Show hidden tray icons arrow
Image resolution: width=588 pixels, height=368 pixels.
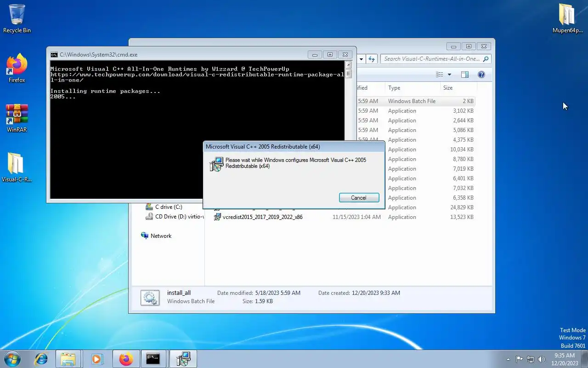coord(508,359)
